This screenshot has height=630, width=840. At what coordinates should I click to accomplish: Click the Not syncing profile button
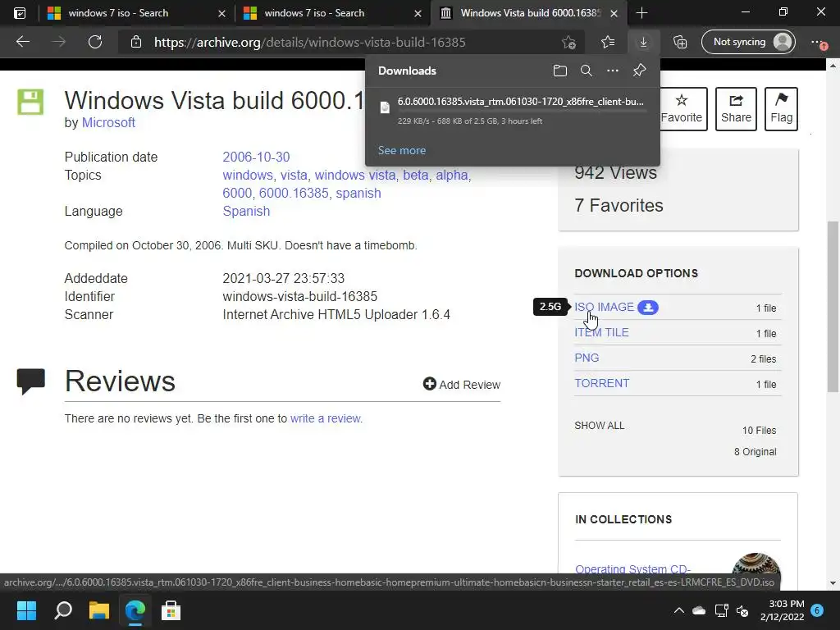tap(748, 42)
